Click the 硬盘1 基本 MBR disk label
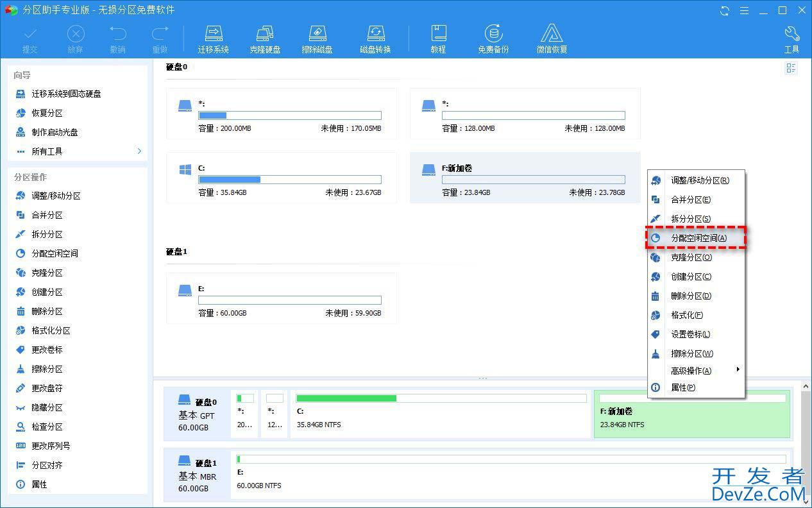812x508 pixels. [x=197, y=475]
